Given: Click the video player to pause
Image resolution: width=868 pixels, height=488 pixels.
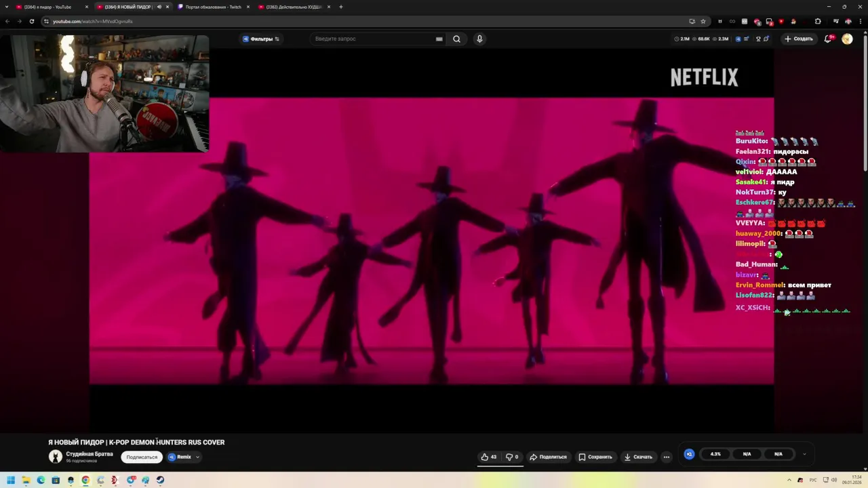Looking at the screenshot, I should click(431, 241).
